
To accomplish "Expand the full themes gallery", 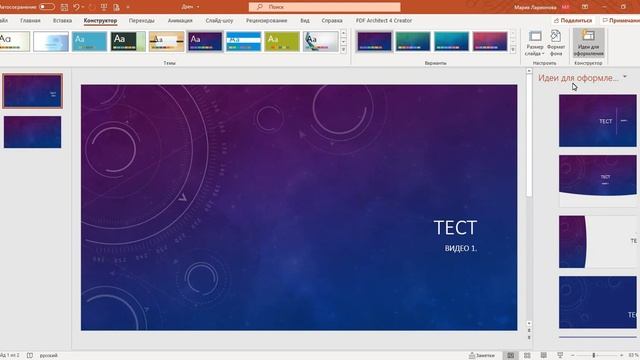I will pyautogui.click(x=343, y=49).
